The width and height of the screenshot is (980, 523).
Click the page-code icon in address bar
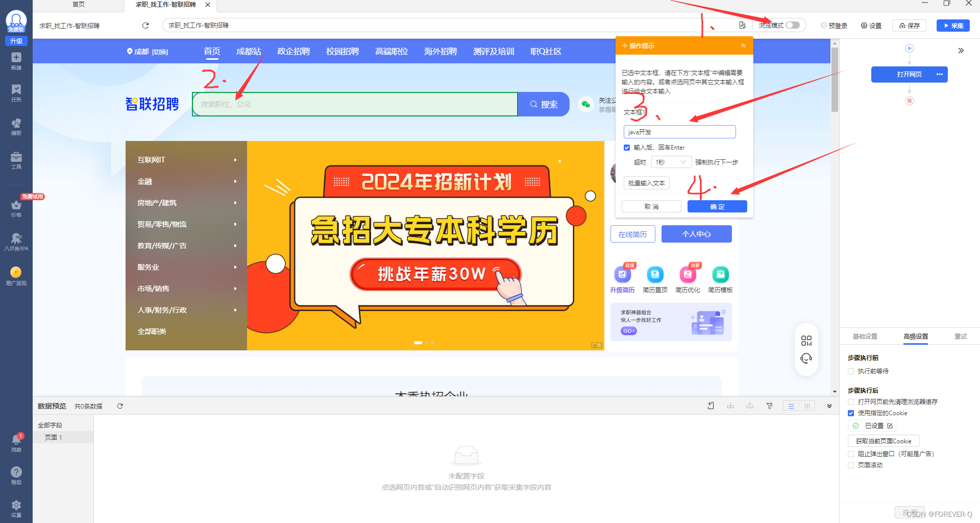[x=742, y=25]
